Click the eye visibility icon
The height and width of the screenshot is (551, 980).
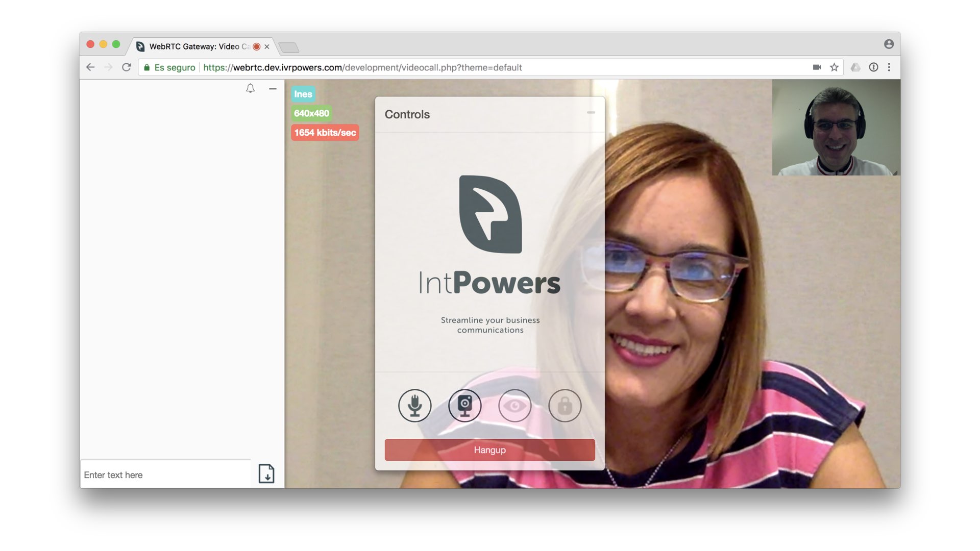point(514,406)
